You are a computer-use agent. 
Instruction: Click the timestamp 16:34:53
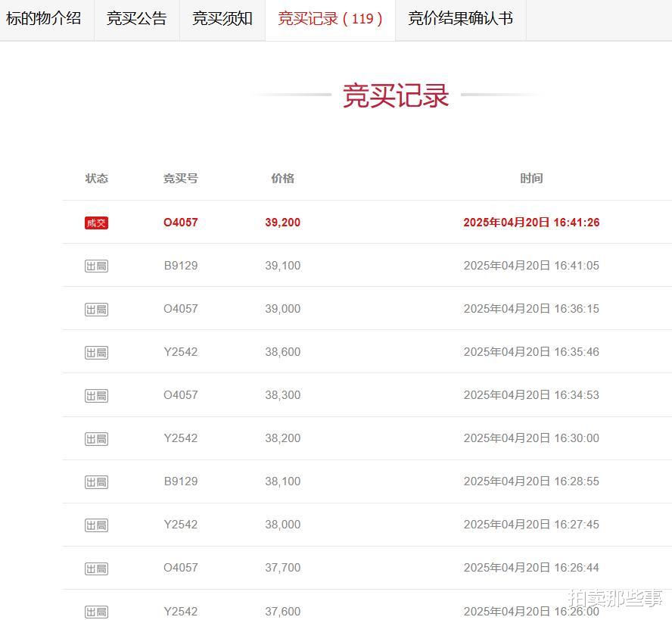point(577,395)
